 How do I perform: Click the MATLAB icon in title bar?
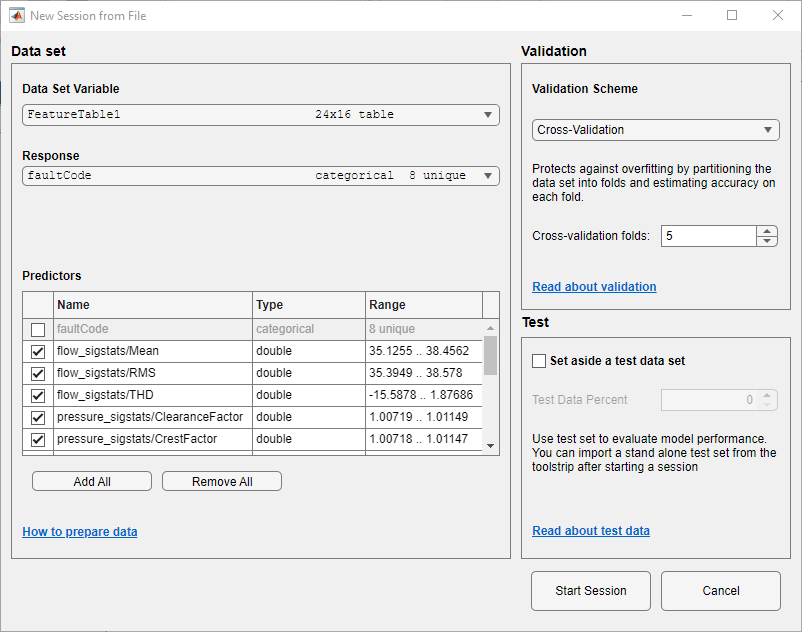click(x=17, y=16)
